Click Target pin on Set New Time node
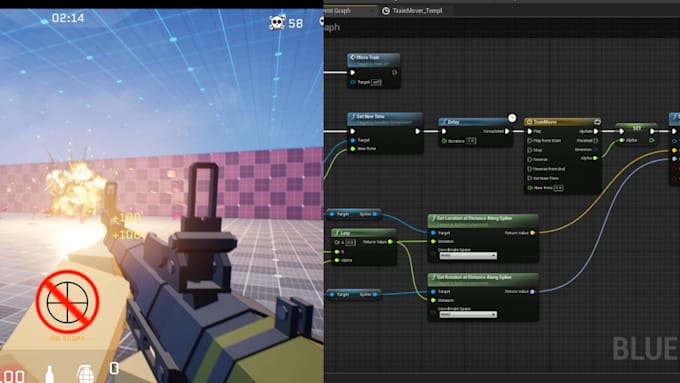The width and height of the screenshot is (680, 383). [353, 140]
